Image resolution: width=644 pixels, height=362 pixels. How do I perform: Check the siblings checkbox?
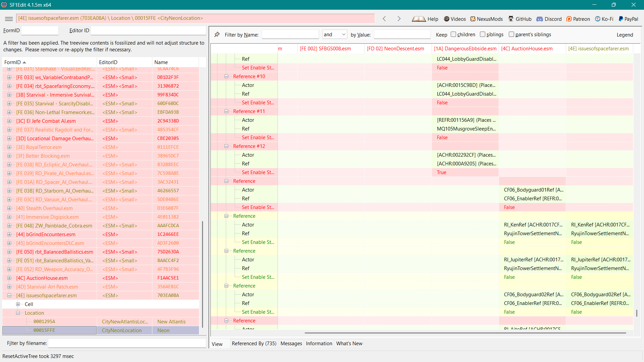pos(483,34)
